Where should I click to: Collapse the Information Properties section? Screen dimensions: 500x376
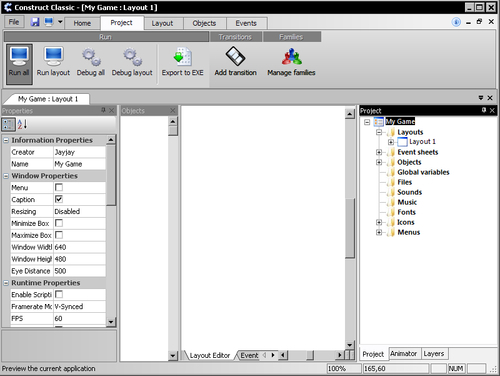6,140
